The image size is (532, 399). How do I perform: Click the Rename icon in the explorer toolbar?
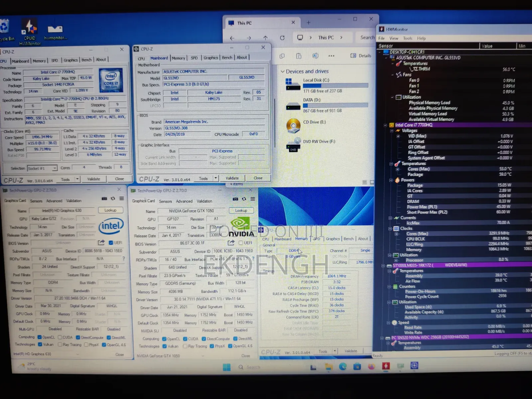(315, 56)
